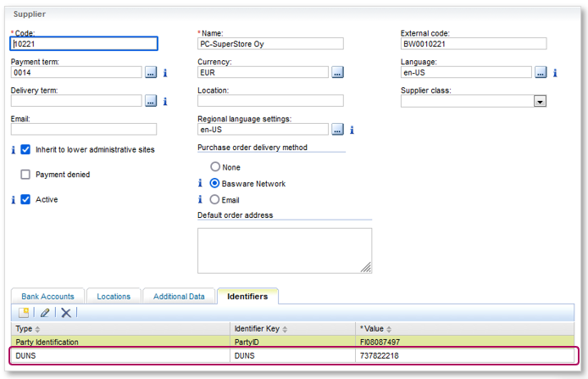Enable the Payment denied checkbox
588x379 pixels.
[x=25, y=175]
